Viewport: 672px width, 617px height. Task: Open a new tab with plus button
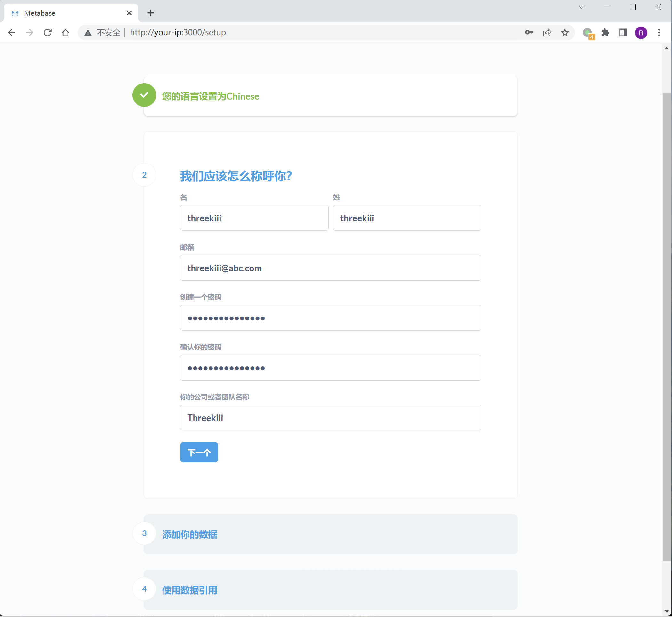(150, 13)
